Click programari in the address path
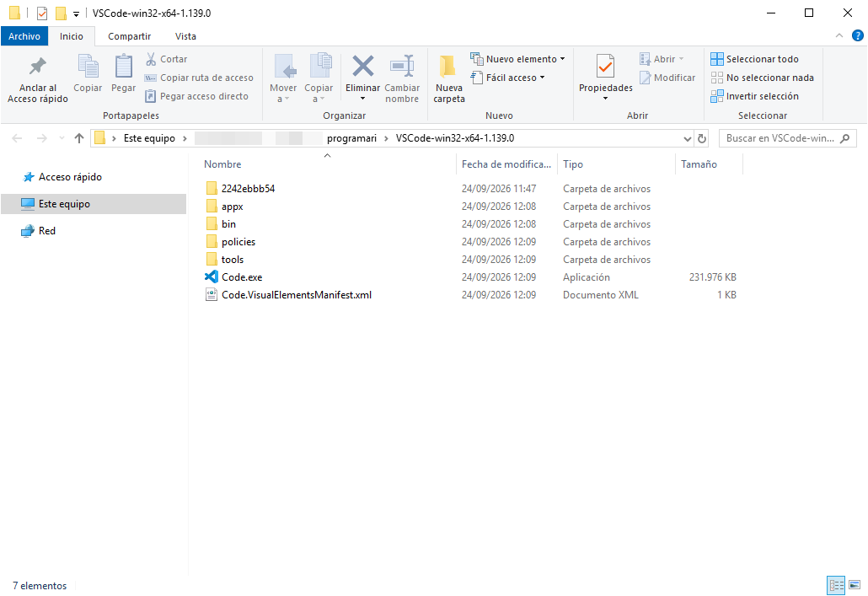Viewport: 868px width, 596px height. click(351, 138)
